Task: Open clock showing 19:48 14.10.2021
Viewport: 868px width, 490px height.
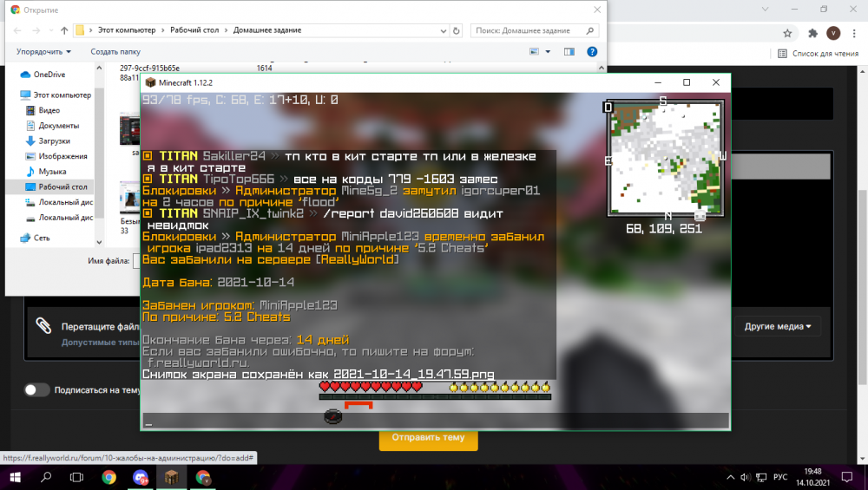Action: click(812, 477)
